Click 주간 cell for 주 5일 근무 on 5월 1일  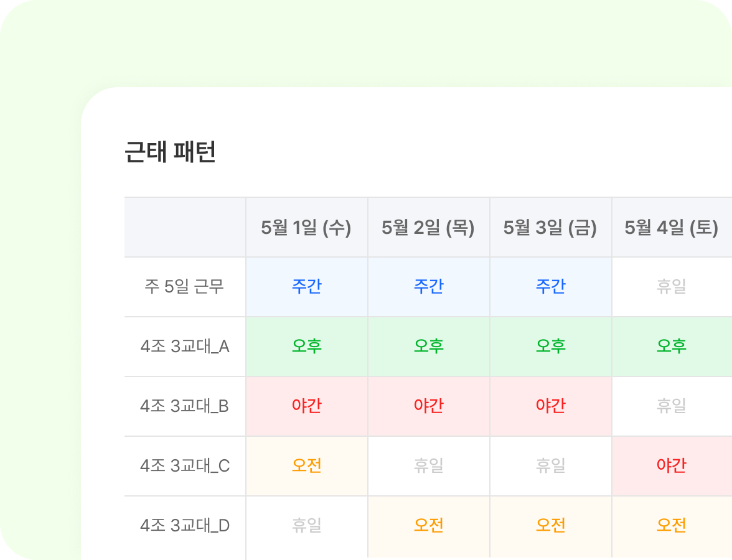click(x=306, y=287)
